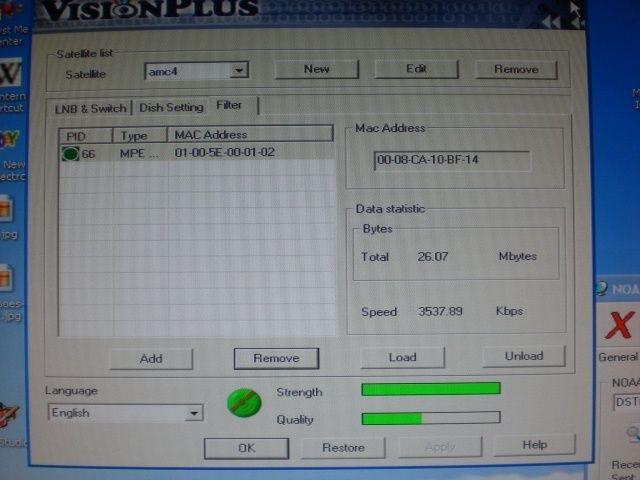The width and height of the screenshot is (640, 480).
Task: Click the New satellite button
Action: pyautogui.click(x=317, y=69)
